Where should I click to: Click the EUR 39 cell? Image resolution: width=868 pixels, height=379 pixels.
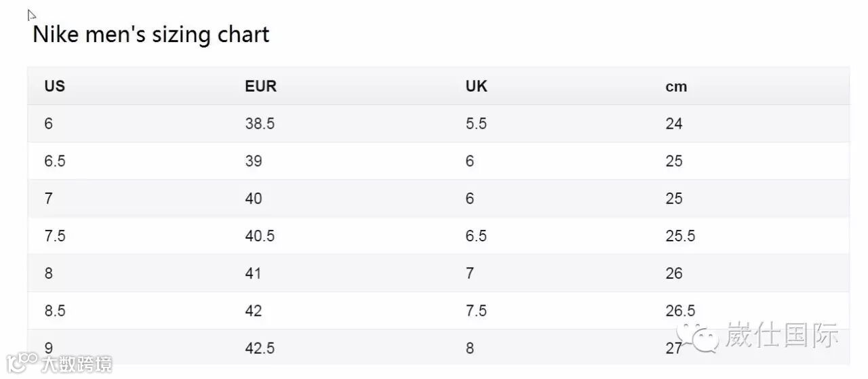(x=254, y=161)
